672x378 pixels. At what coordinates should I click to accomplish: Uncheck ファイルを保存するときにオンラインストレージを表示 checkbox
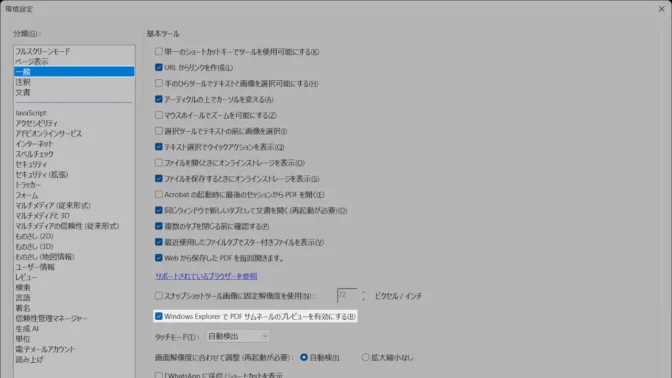coord(159,178)
